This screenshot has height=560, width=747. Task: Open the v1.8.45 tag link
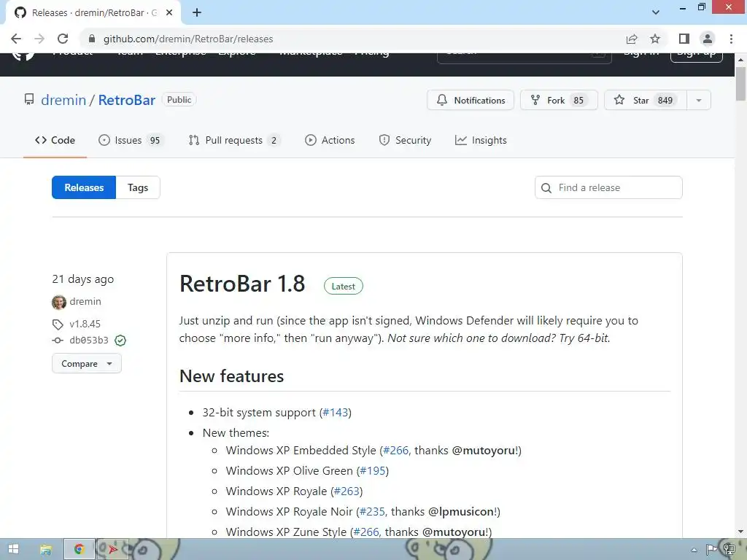85,324
